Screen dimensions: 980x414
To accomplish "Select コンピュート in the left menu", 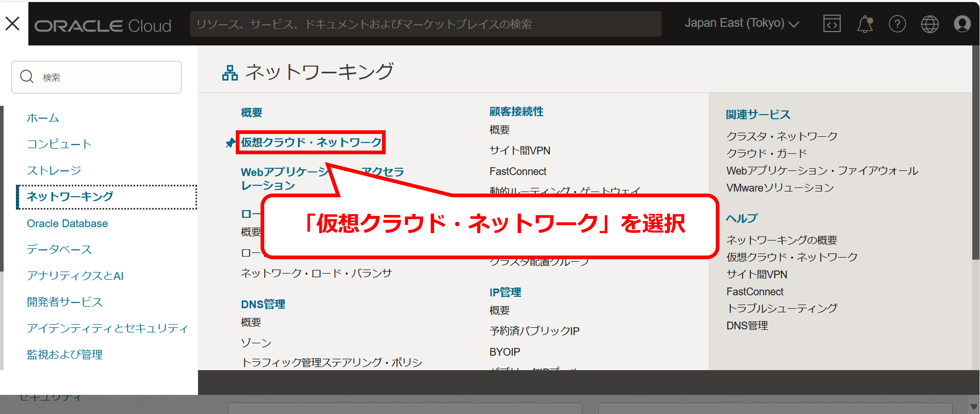I will coord(59,144).
